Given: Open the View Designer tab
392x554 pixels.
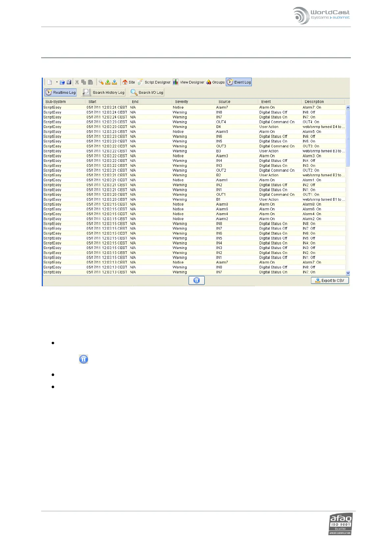Looking at the screenshot, I should pos(189,82).
